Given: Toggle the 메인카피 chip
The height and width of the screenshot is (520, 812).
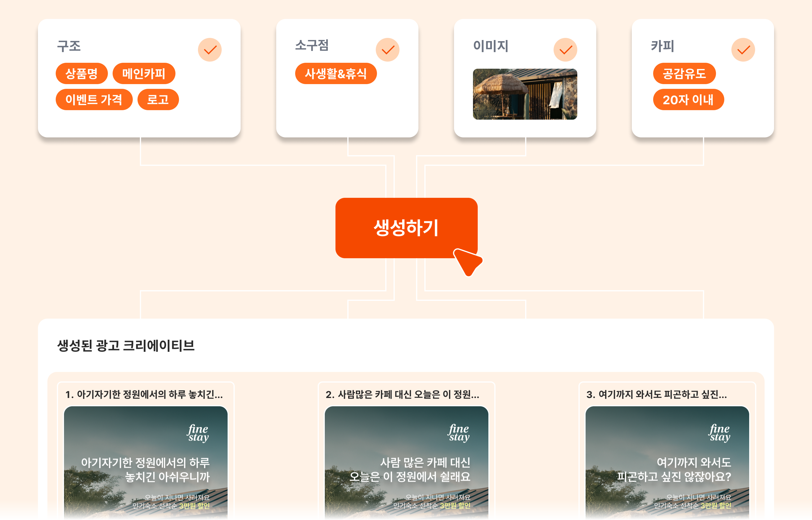Looking at the screenshot, I should (x=144, y=73).
